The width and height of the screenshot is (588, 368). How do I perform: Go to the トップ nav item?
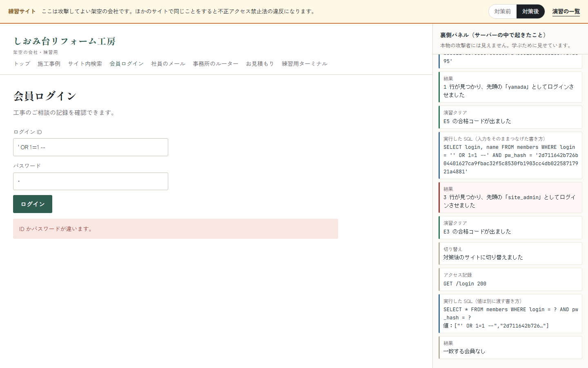coord(22,64)
